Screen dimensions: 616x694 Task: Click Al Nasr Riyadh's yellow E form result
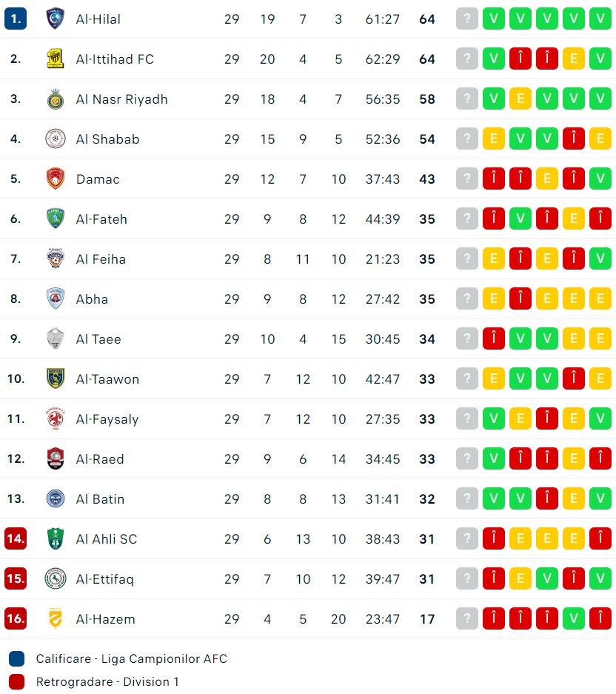[520, 99]
